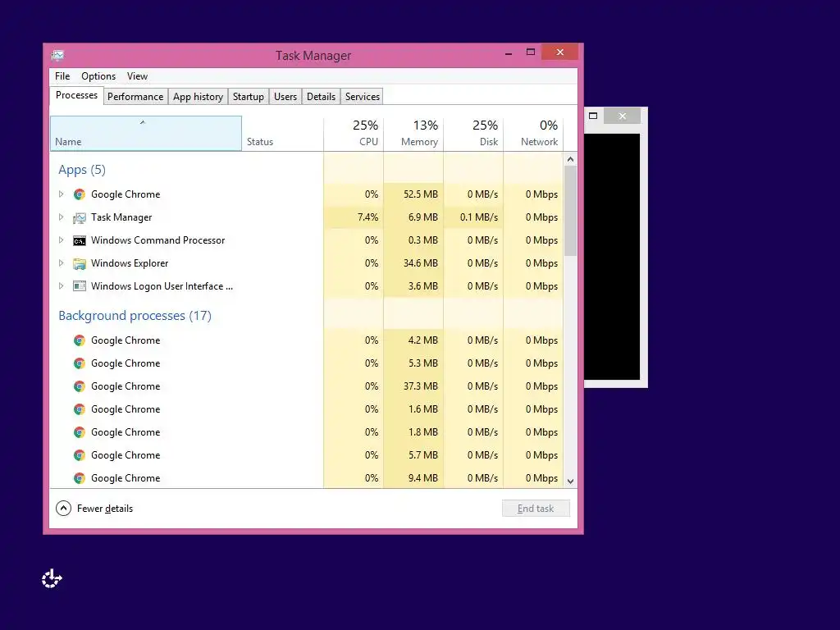Switch to the App history tab
The image size is (840, 630).
tap(198, 97)
